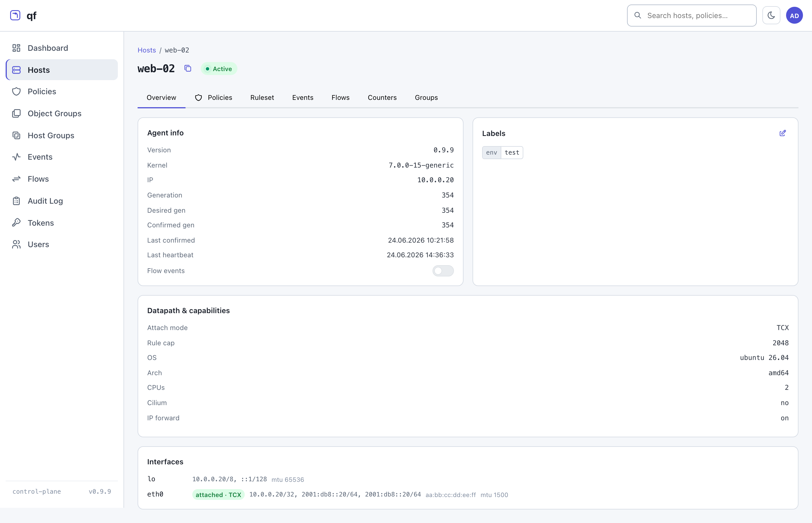Open the host Flows tab

(x=340, y=98)
